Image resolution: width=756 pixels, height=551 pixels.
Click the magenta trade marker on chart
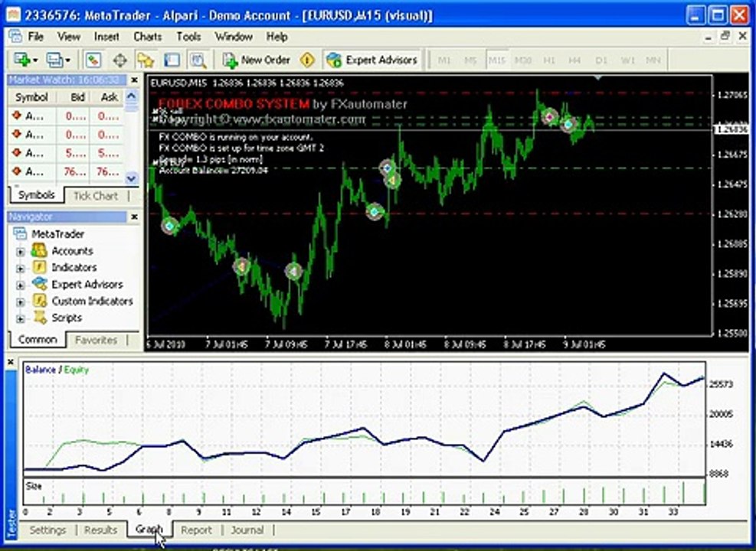pos(549,116)
